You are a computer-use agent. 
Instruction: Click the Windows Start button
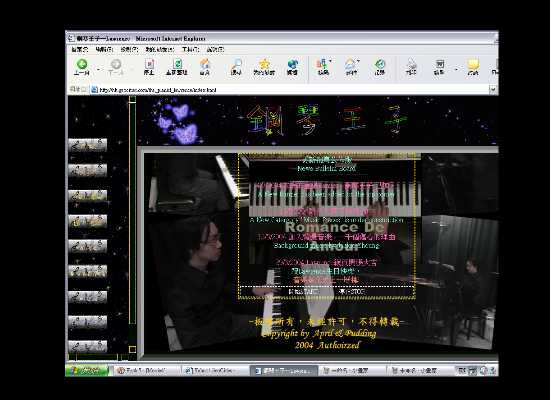coord(87,370)
